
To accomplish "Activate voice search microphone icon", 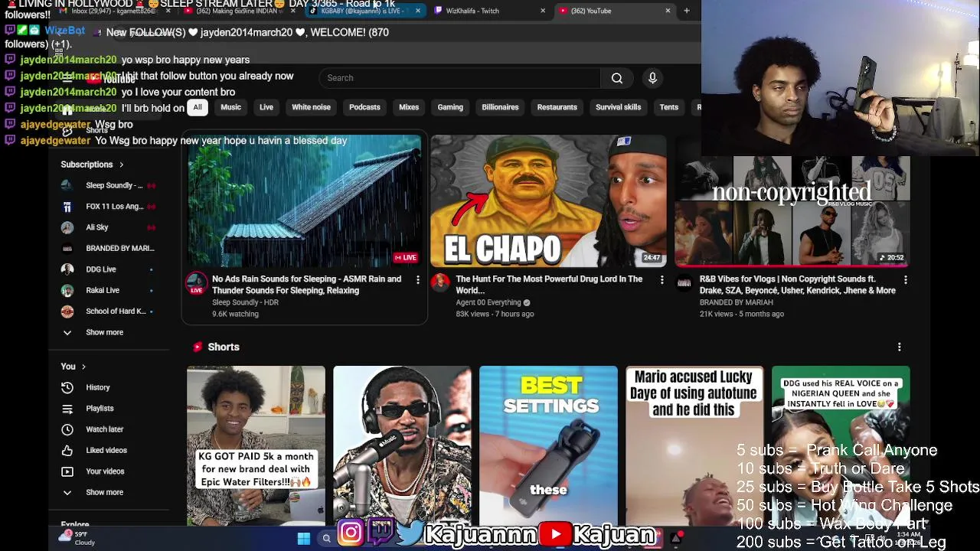I will click(x=652, y=78).
